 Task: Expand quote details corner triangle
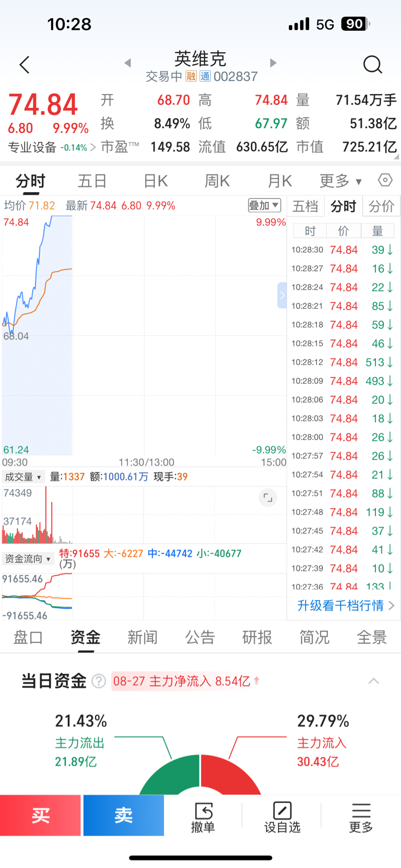[x=396, y=156]
